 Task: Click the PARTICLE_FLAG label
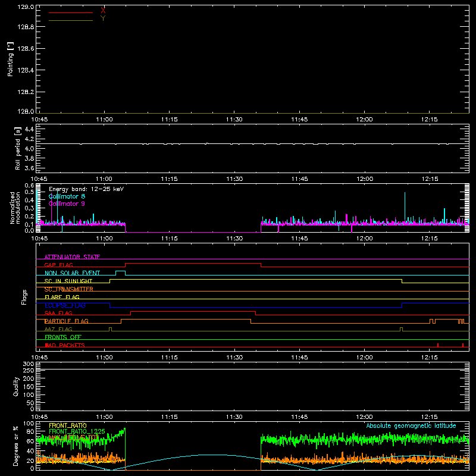tap(67, 321)
